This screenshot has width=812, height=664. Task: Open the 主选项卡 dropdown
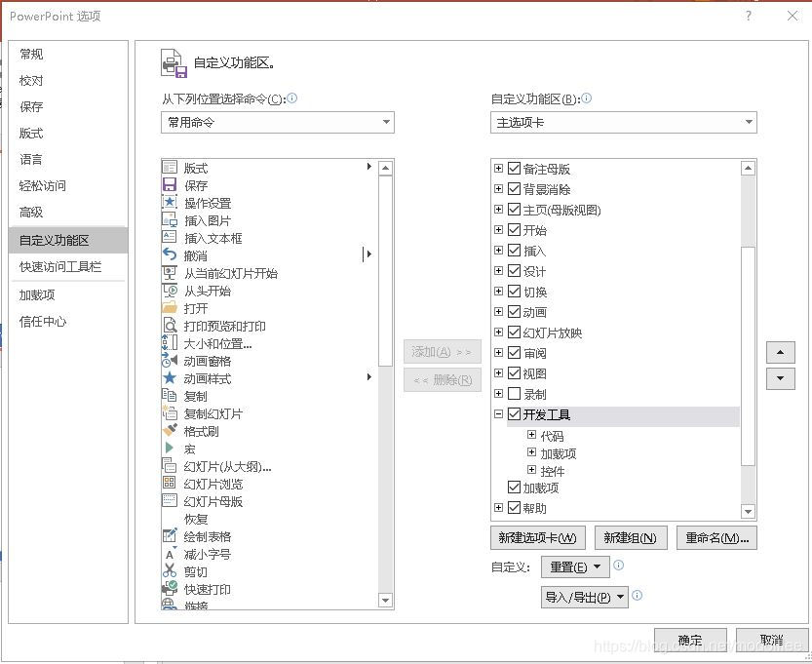pos(624,123)
